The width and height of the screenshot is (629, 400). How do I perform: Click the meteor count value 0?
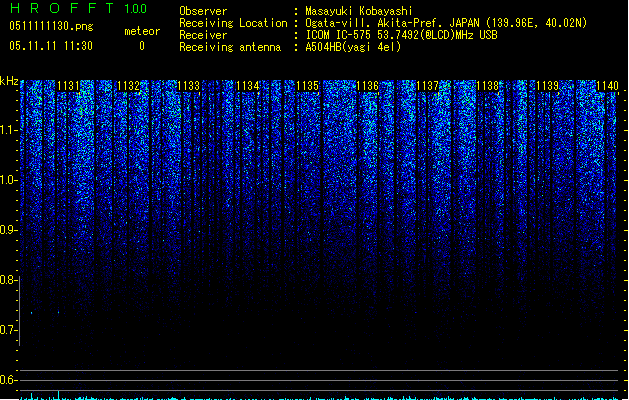click(142, 46)
